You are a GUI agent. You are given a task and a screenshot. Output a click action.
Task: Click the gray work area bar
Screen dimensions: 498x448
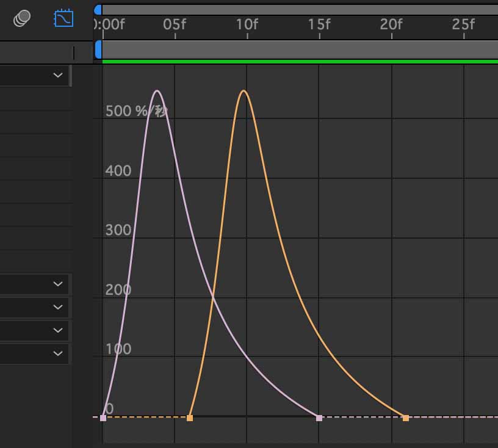(x=300, y=49)
